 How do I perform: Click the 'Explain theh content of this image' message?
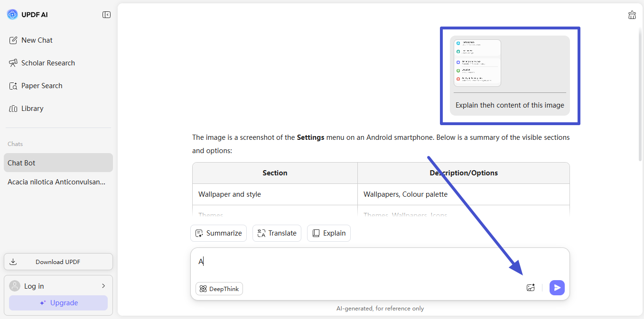point(510,105)
